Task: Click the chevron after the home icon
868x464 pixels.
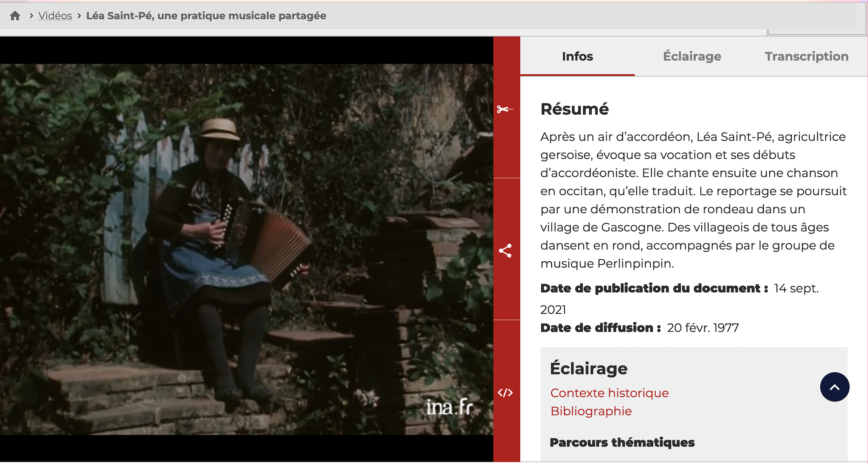Action: pyautogui.click(x=31, y=16)
